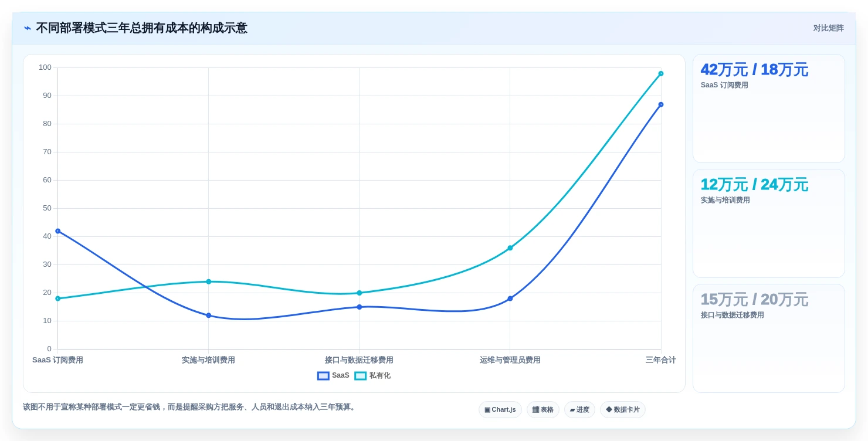Click the x-axis label SaaS 订阅费用
The width and height of the screenshot is (868, 441).
pyautogui.click(x=57, y=360)
